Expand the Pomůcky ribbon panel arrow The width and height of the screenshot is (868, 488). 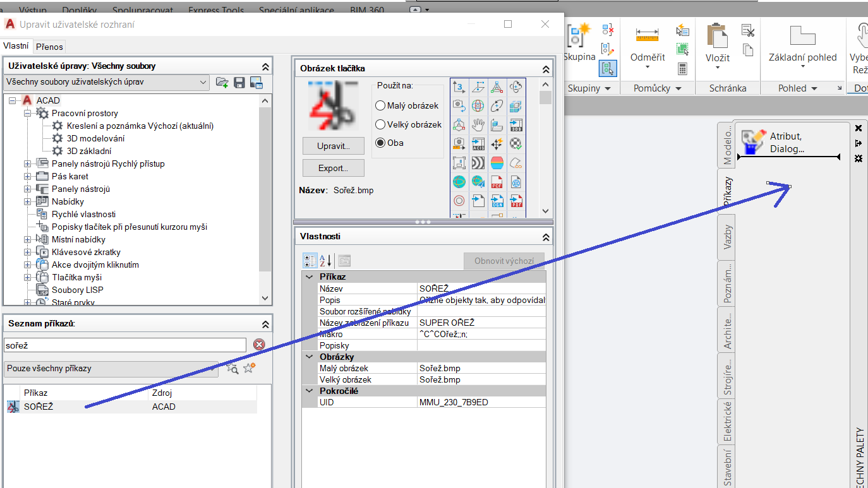[678, 88]
